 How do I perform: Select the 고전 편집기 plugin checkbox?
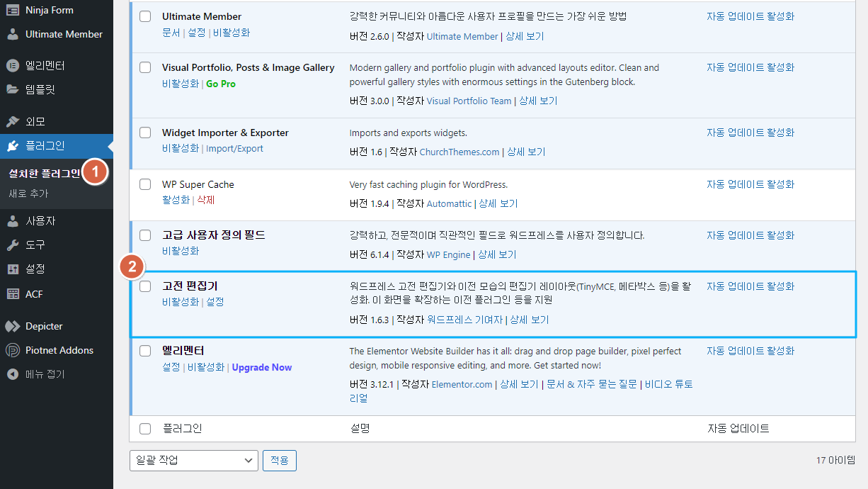pyautogui.click(x=145, y=286)
